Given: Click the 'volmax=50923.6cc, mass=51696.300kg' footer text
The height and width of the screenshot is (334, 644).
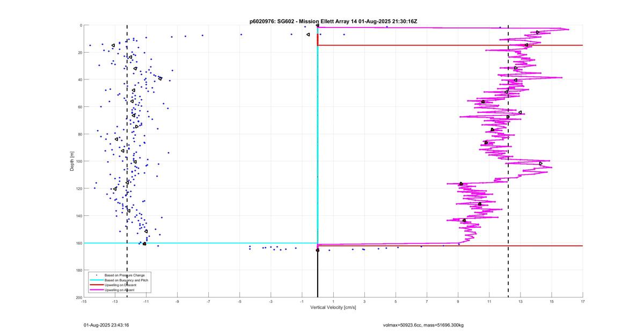Looking at the screenshot, I should tap(423, 325).
